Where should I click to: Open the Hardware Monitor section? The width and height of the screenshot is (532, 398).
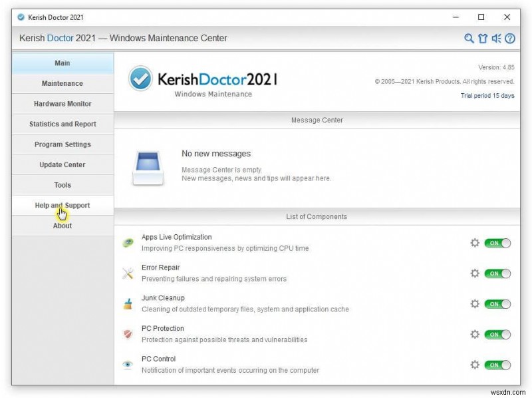click(x=63, y=104)
